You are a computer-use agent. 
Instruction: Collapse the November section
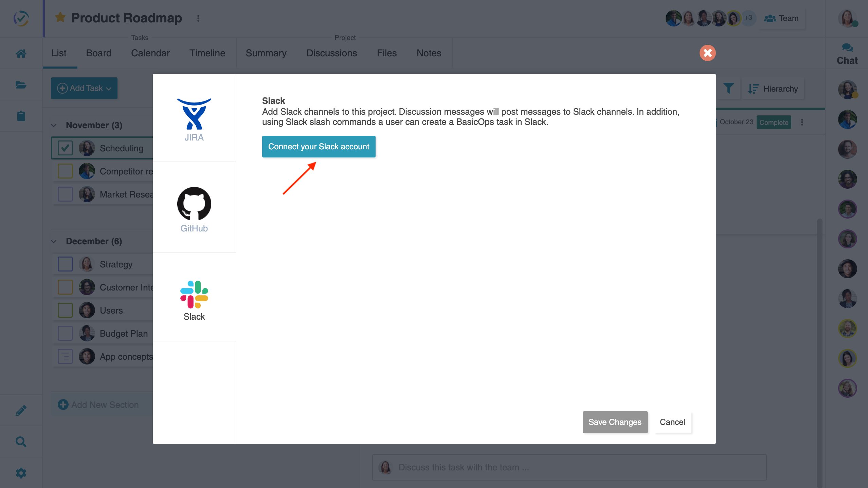(54, 125)
